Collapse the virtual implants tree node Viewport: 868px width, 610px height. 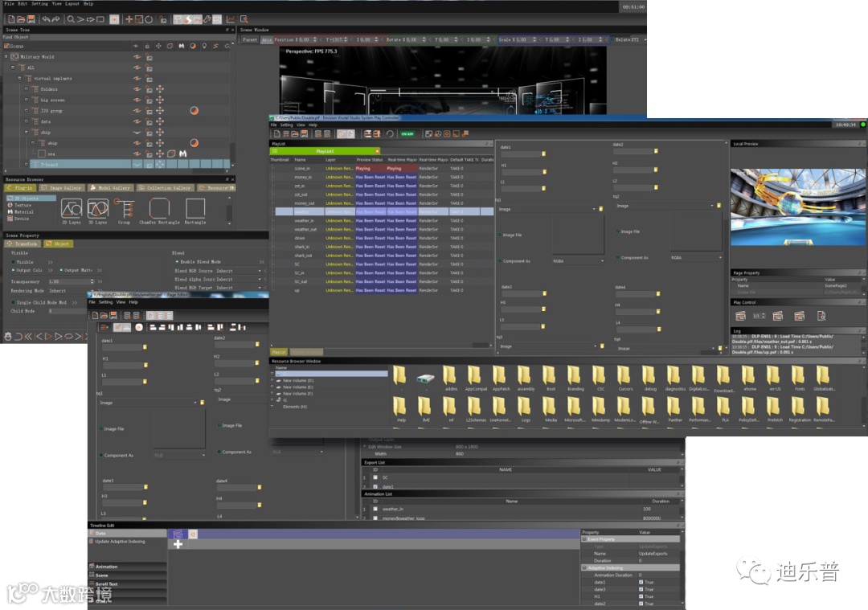(19, 78)
